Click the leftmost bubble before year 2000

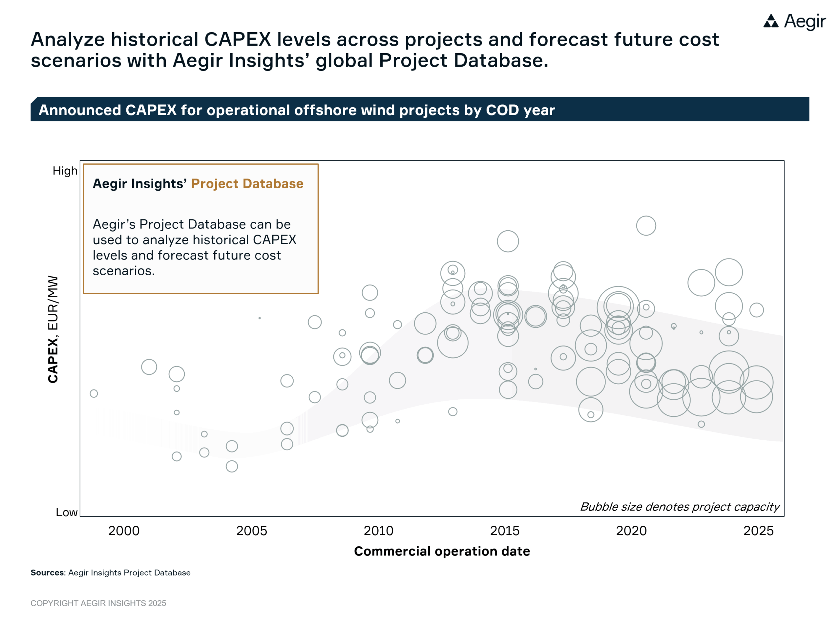(94, 393)
